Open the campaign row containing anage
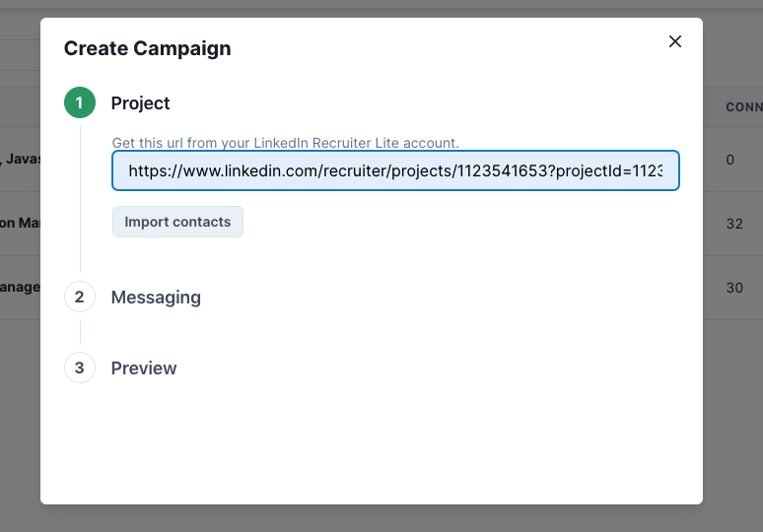 coord(20,288)
